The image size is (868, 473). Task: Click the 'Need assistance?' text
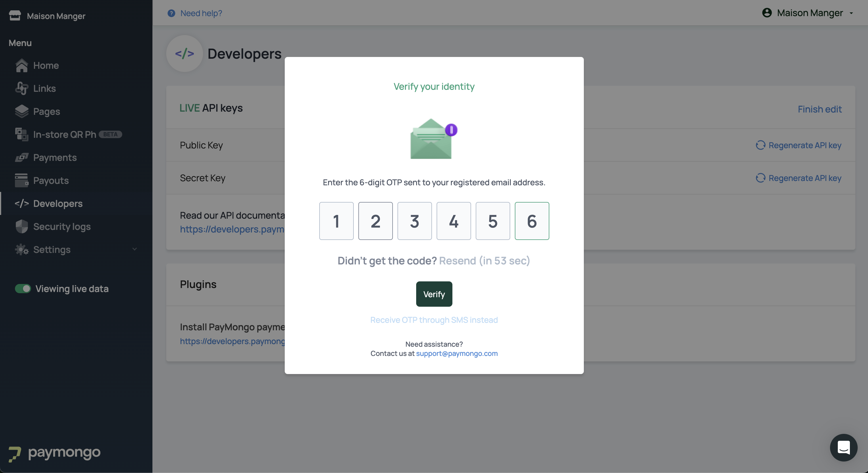[x=434, y=344]
